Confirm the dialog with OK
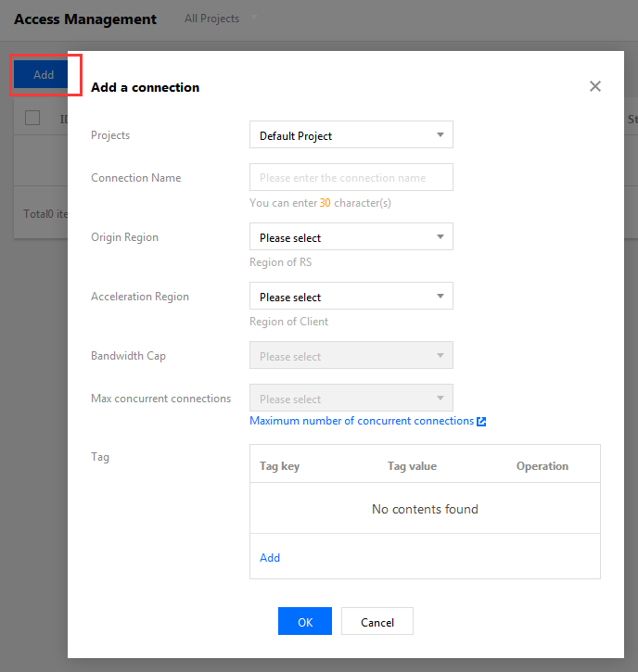Image resolution: width=638 pixels, height=672 pixels. [304, 622]
